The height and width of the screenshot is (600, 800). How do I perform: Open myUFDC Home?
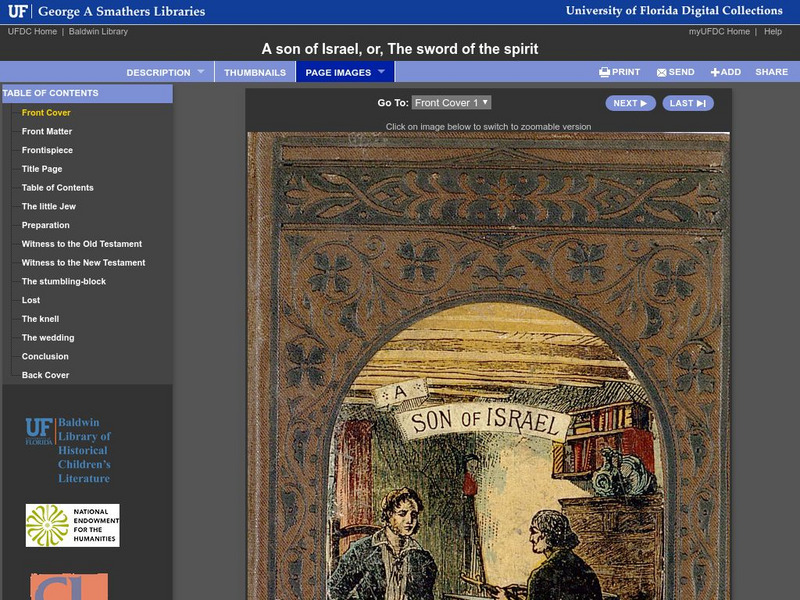(719, 32)
